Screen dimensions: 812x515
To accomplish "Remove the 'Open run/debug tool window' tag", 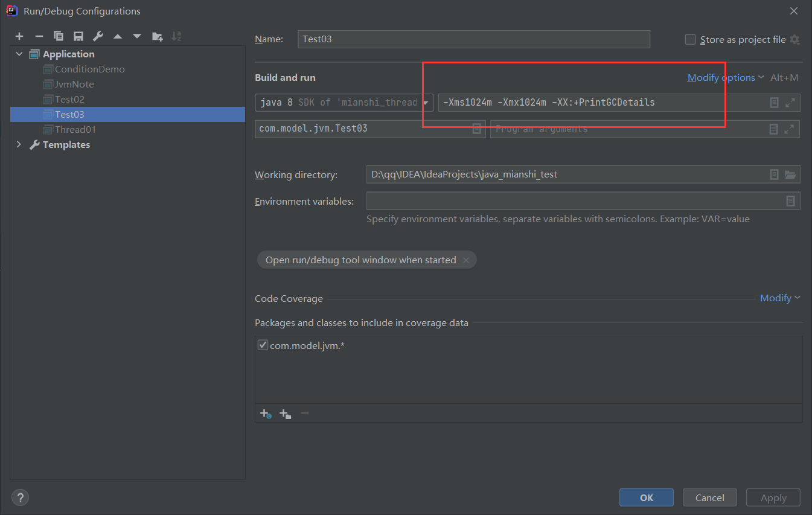I will (466, 260).
